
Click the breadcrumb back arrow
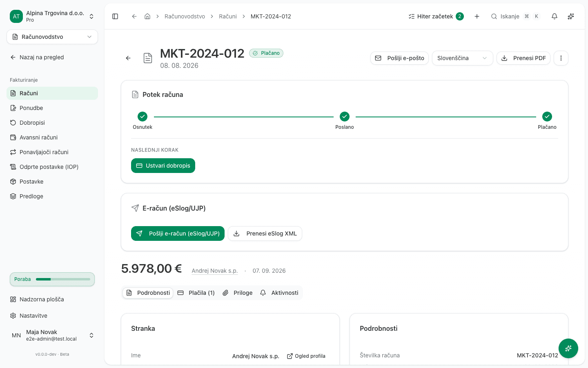134,16
